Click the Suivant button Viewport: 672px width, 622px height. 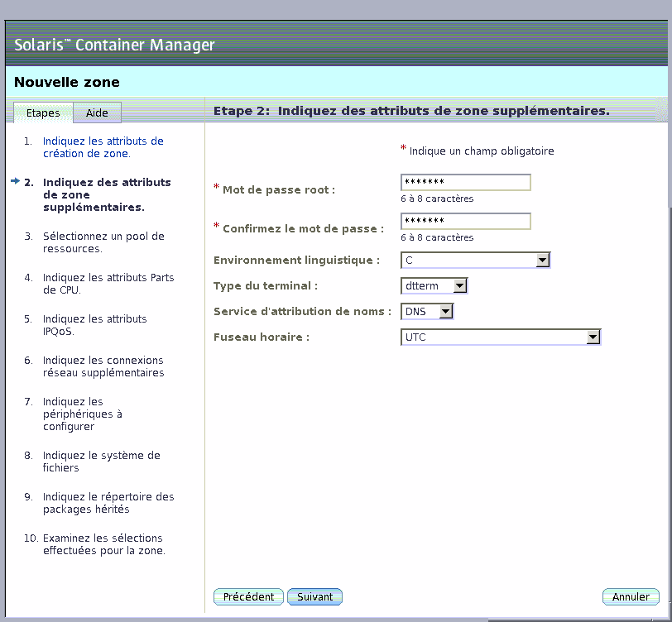click(x=315, y=596)
